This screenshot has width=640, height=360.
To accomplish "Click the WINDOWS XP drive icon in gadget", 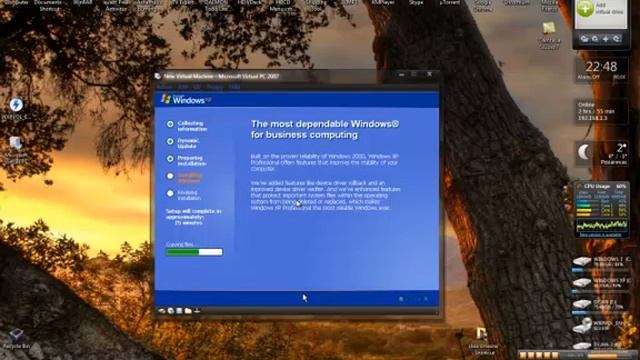I will pos(582,283).
